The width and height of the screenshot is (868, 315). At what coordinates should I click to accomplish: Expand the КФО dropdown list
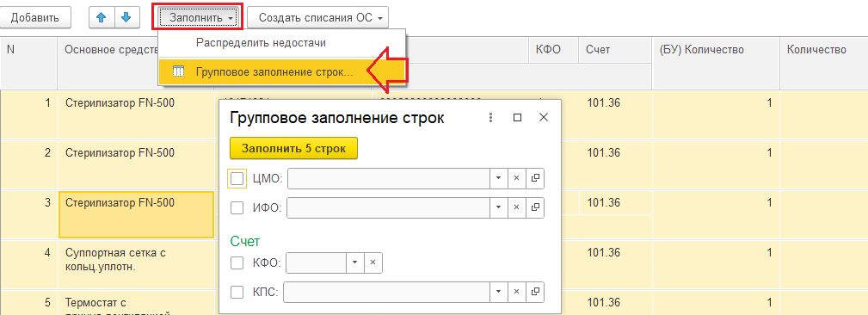354,262
